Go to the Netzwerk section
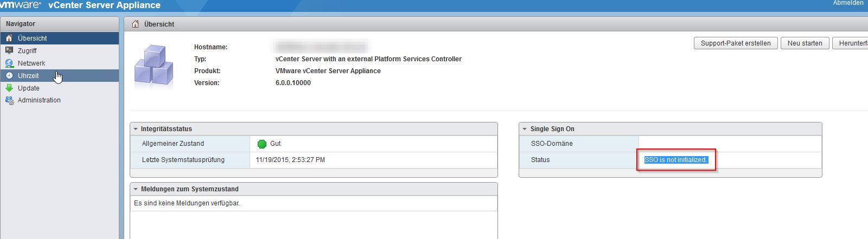This screenshot has width=868, height=239. [x=60, y=63]
